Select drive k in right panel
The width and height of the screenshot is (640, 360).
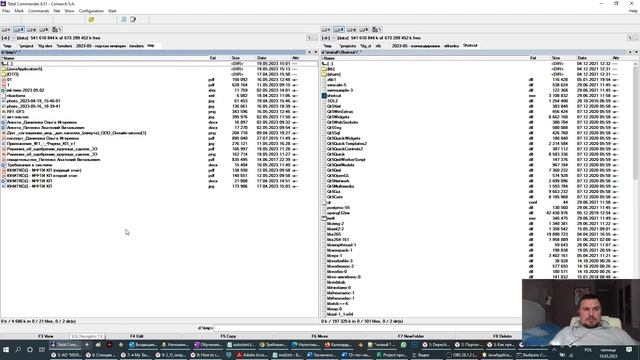point(364,29)
